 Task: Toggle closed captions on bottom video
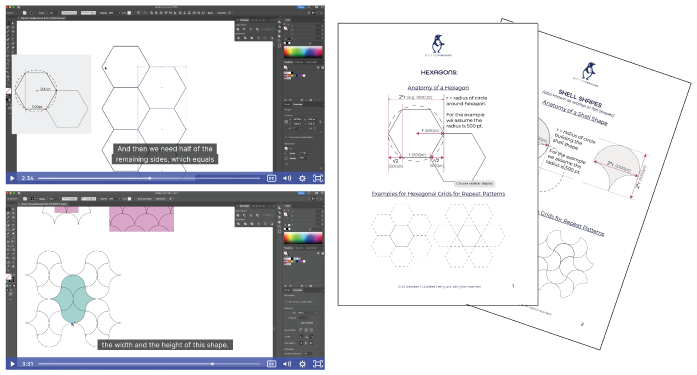click(x=271, y=364)
